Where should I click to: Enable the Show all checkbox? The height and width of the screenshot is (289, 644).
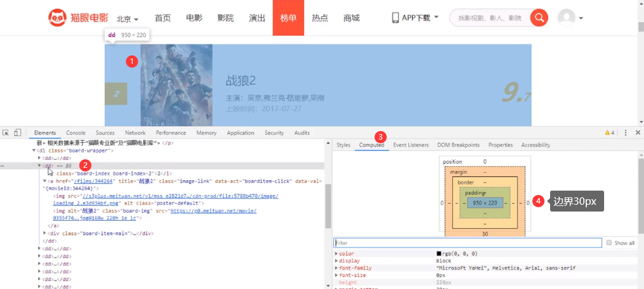pos(609,243)
